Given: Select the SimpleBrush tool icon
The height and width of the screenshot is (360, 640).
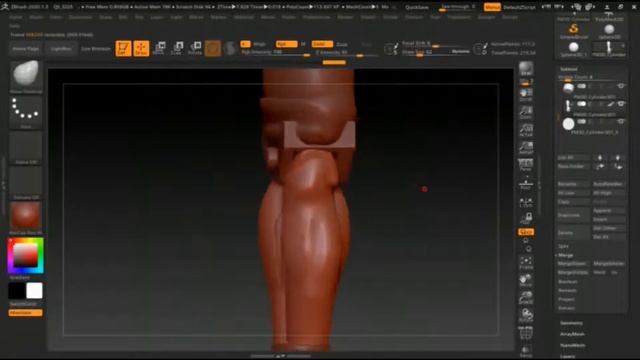Looking at the screenshot, I should click(573, 31).
